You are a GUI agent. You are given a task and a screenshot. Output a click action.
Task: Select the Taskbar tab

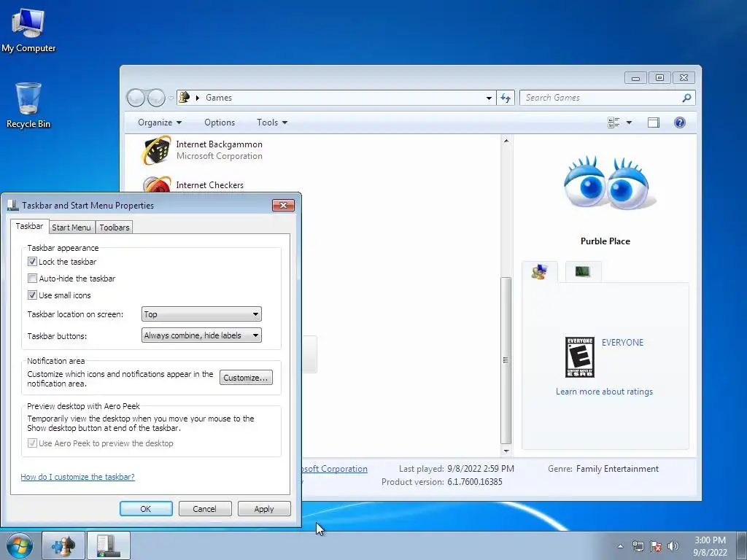tap(29, 226)
